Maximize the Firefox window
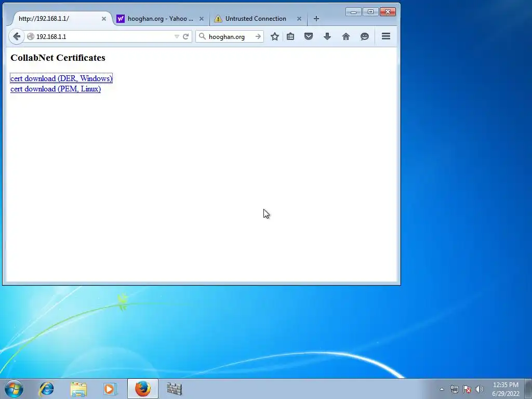This screenshot has width=532, height=399. coord(370,12)
